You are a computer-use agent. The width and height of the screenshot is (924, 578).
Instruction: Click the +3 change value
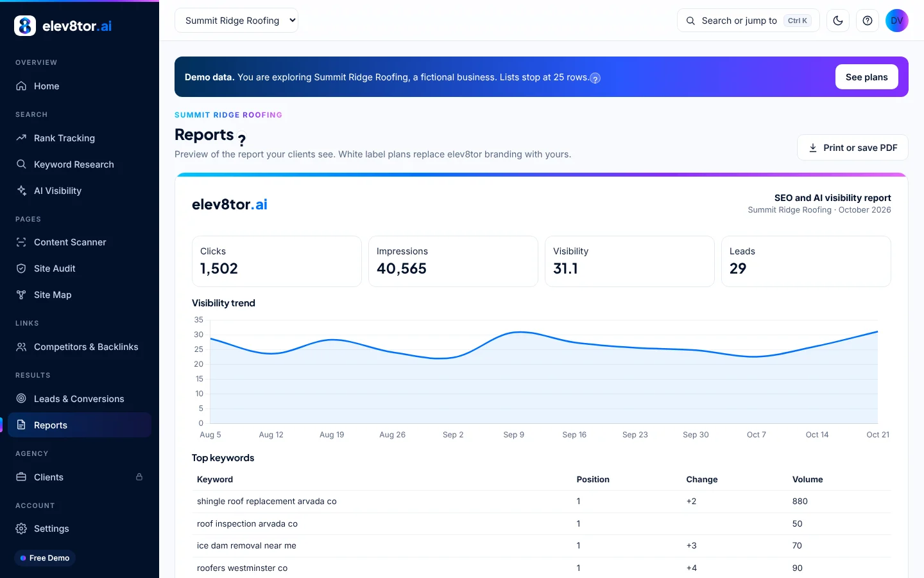tap(691, 546)
